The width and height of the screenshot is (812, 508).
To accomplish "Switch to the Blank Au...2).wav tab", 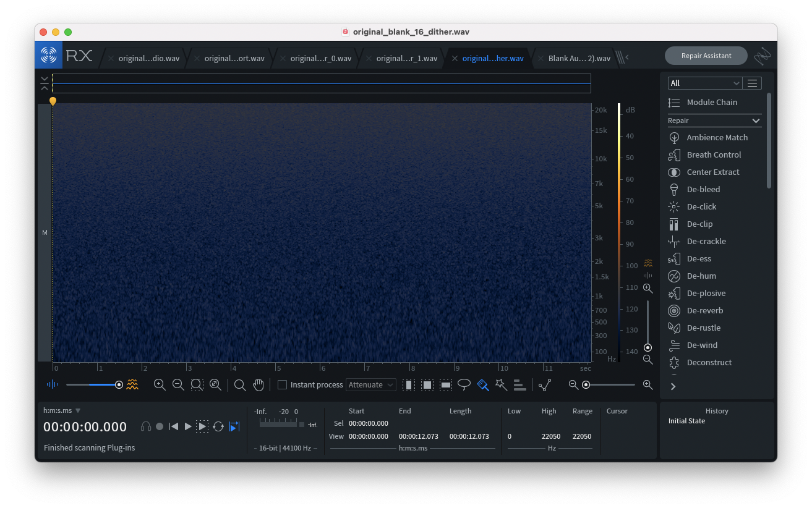I will pos(579,59).
